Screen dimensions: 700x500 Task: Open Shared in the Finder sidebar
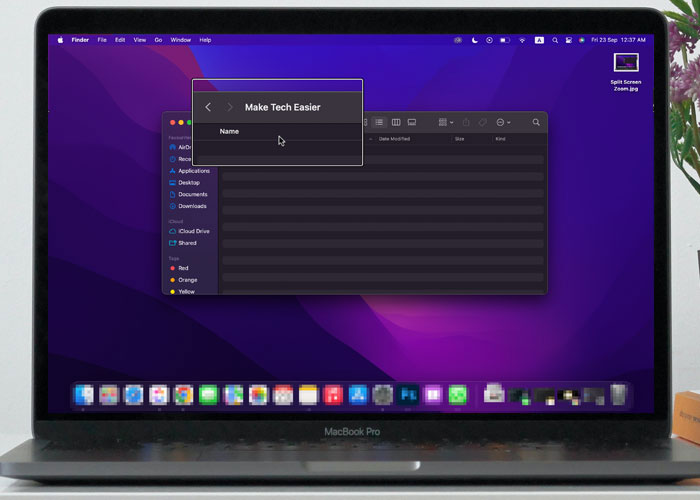coord(183,243)
